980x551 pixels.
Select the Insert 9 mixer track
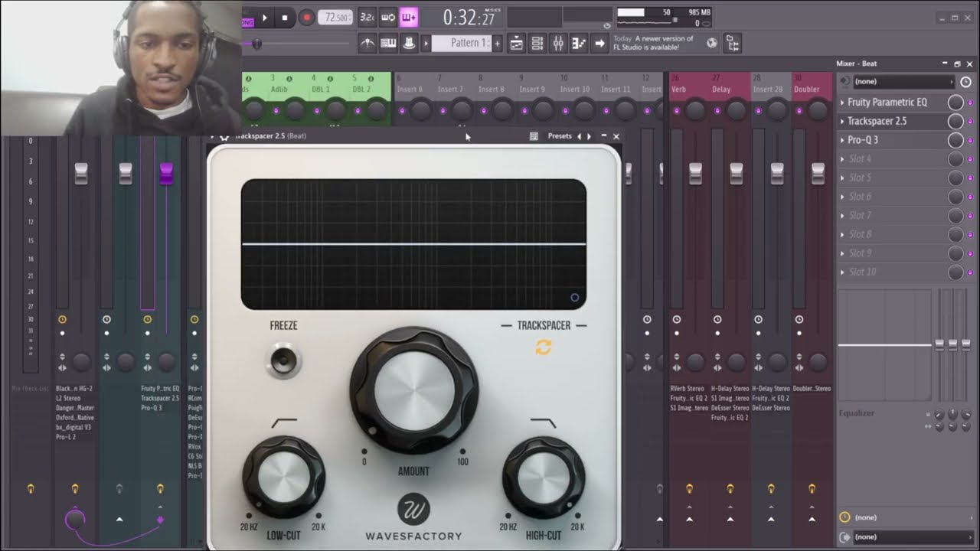(x=532, y=90)
